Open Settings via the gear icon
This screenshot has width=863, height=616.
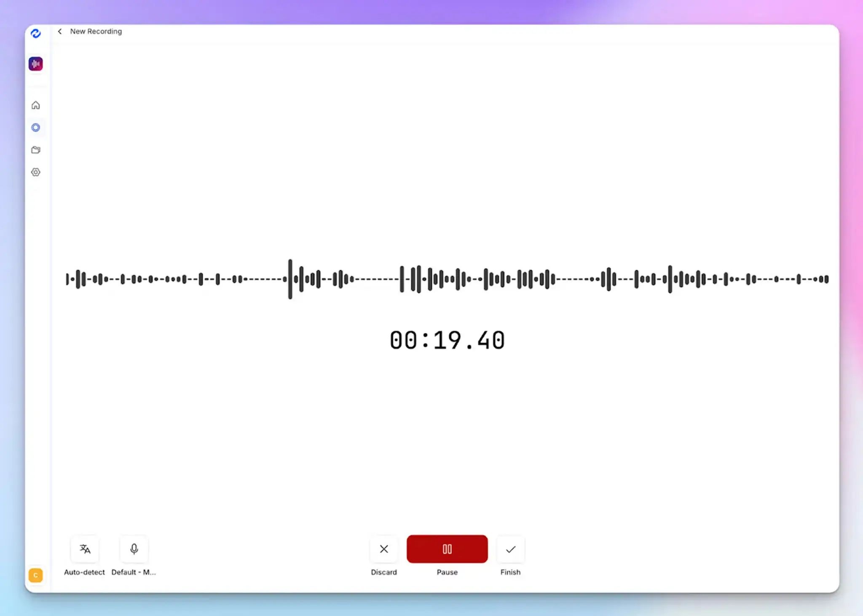[36, 172]
